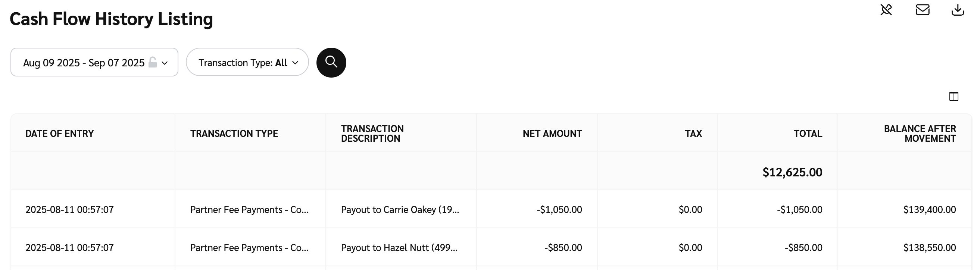Sort by Transaction Type column header
980x270 pixels.
[x=234, y=134]
